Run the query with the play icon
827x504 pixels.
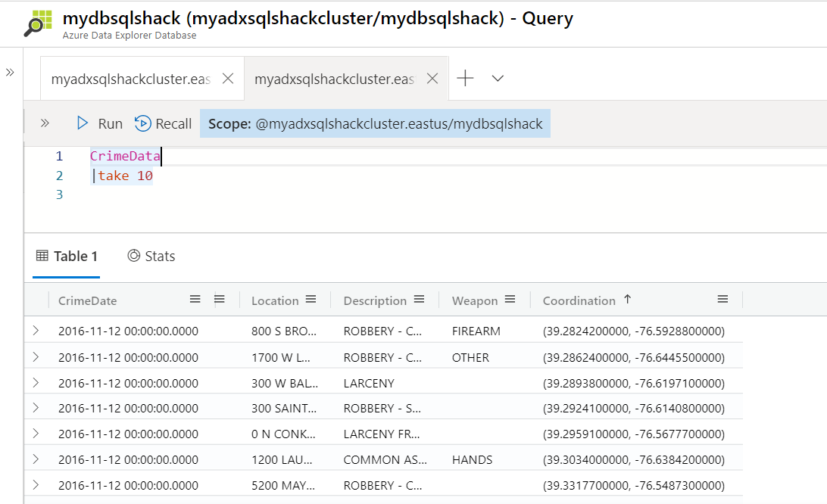tap(83, 123)
